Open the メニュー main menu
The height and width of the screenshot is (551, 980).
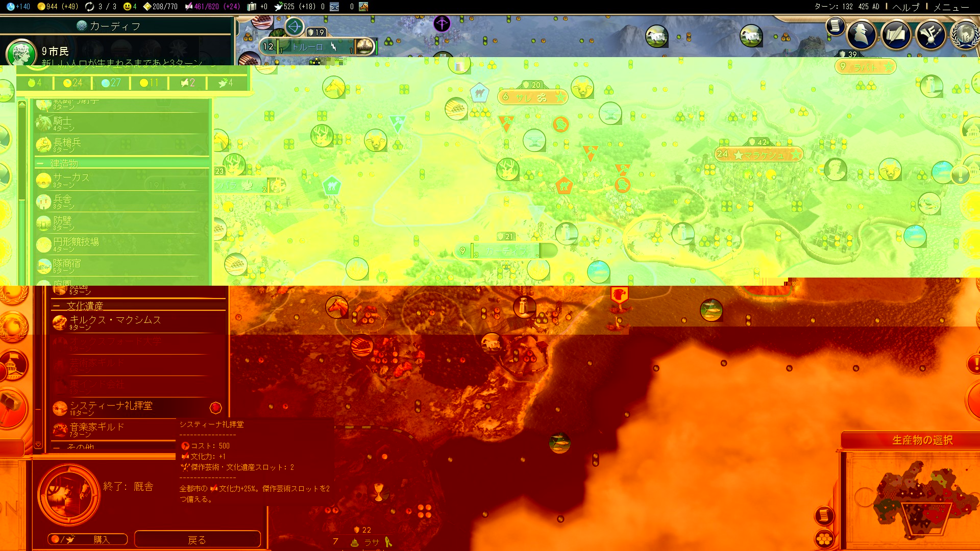click(951, 7)
